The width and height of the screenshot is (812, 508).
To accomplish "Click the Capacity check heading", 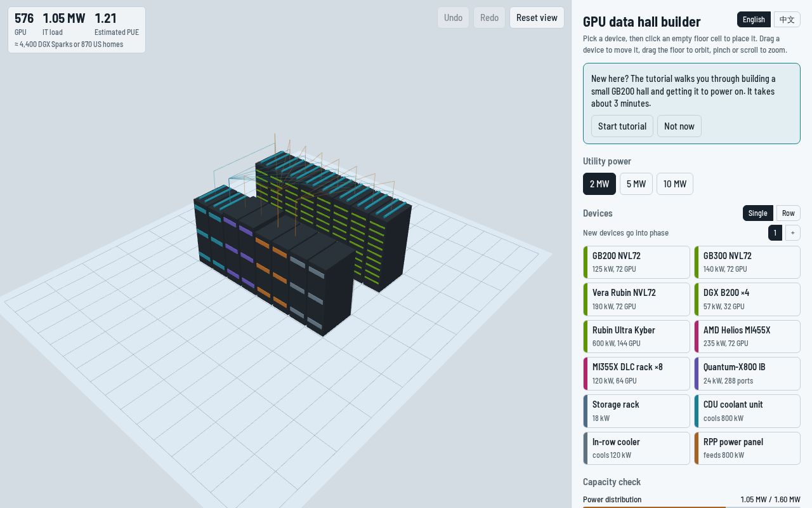I will pos(612,482).
